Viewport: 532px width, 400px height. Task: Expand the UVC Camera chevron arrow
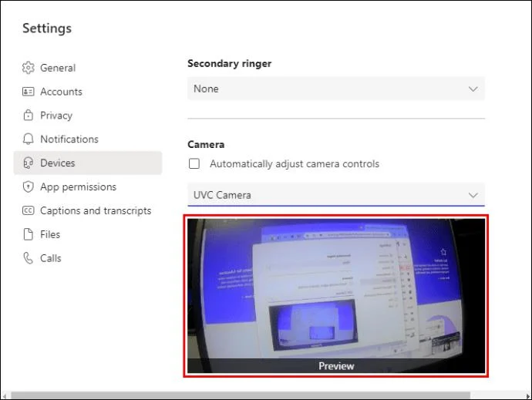[473, 195]
